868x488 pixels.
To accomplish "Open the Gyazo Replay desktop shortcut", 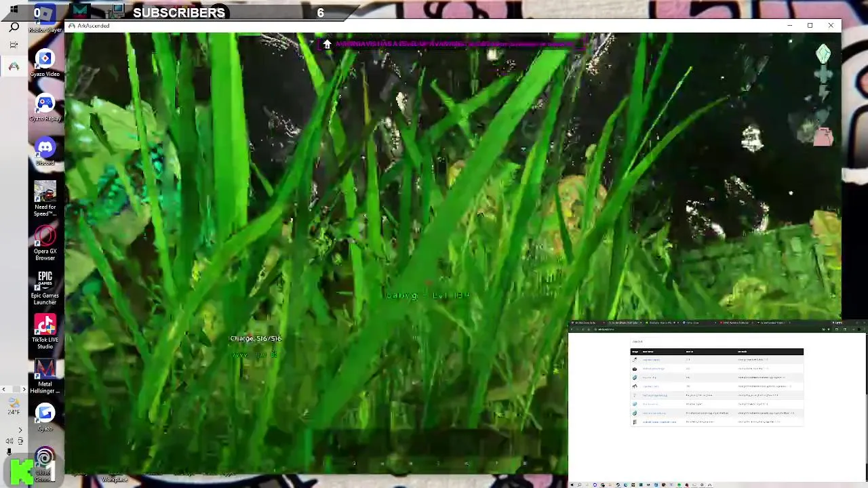I will point(45,107).
